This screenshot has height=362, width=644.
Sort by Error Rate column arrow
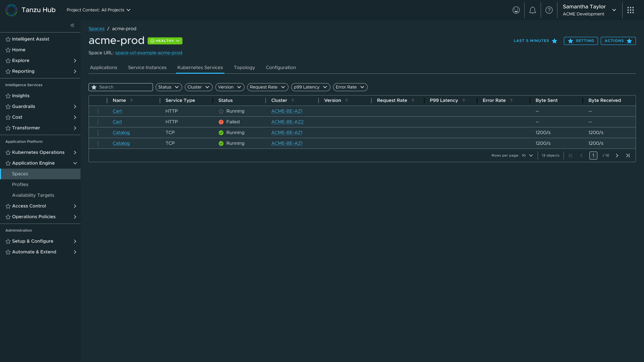pyautogui.click(x=511, y=101)
